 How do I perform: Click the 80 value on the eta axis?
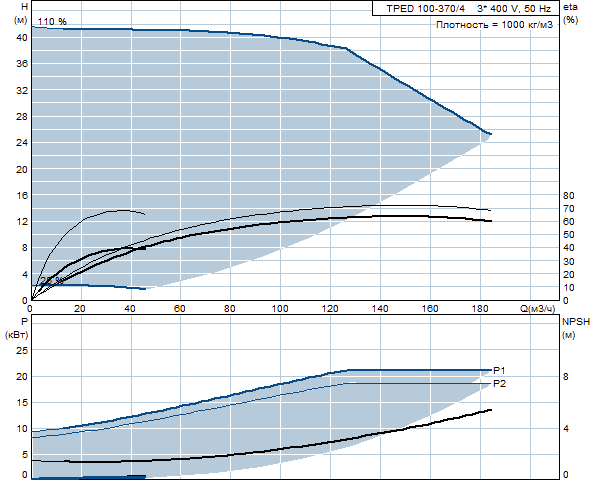pos(569,196)
